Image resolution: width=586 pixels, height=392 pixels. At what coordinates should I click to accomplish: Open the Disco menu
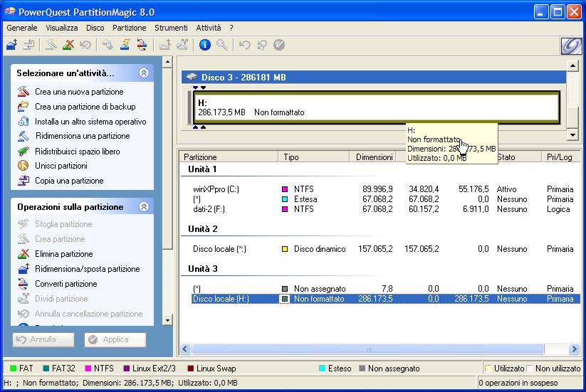coord(95,28)
